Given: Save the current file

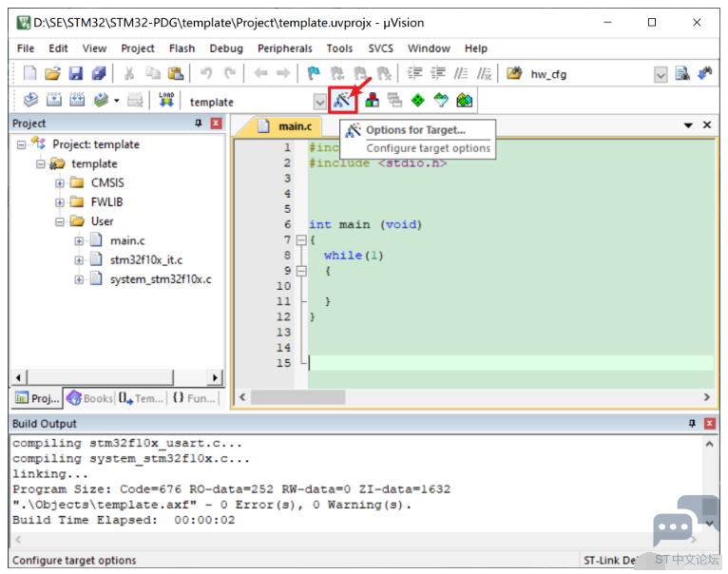Looking at the screenshot, I should pos(76,73).
